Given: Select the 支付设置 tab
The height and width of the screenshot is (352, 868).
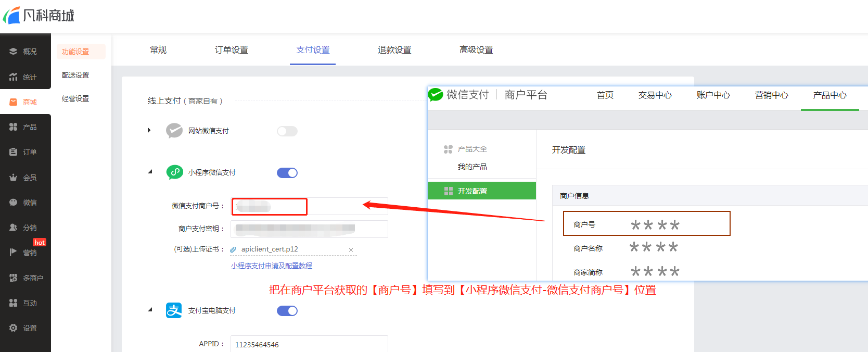Looking at the screenshot, I should pos(313,49).
